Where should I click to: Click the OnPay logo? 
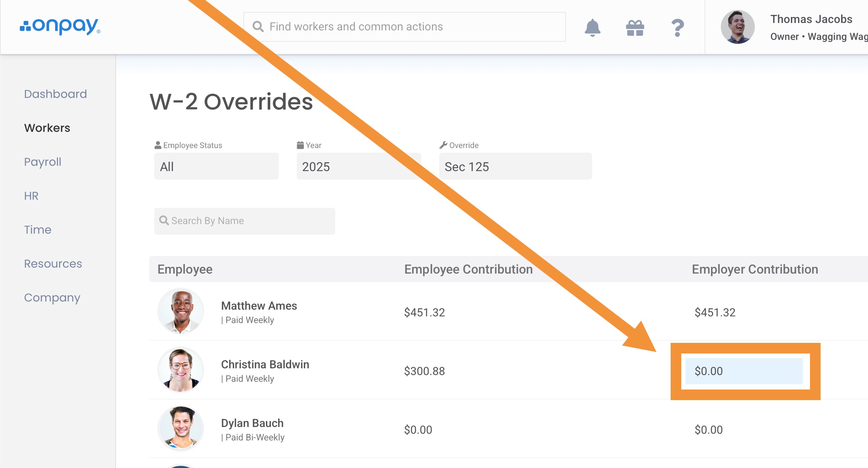[x=60, y=27]
